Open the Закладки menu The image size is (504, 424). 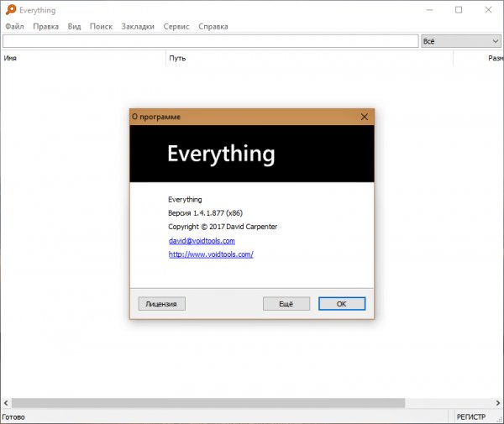(138, 26)
